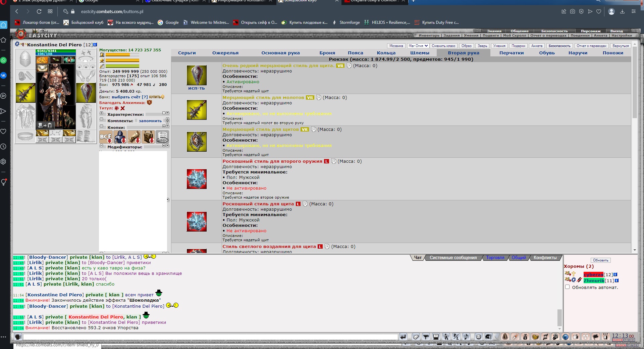The image size is (644, 349).
Task: Reload the page in browser toolbar
Action: click(39, 11)
